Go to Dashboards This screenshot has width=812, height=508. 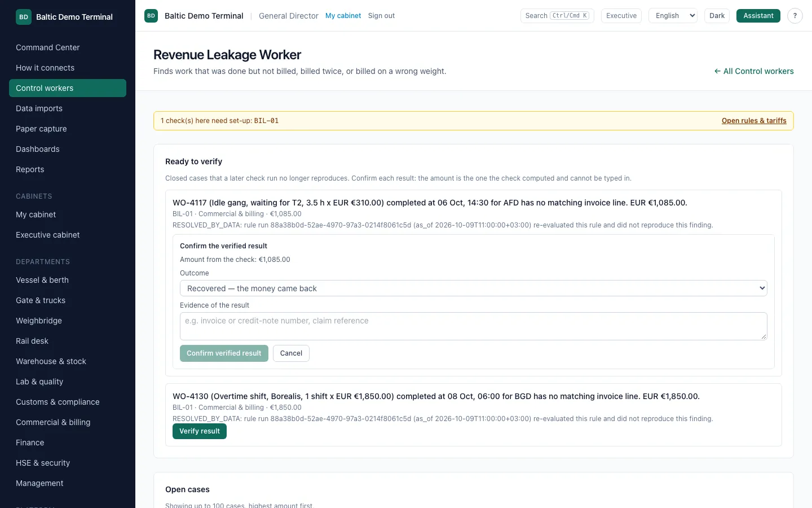click(x=68, y=149)
